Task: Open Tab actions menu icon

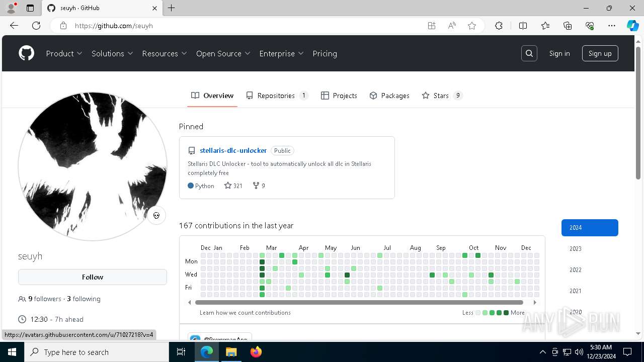Action: [x=30, y=8]
